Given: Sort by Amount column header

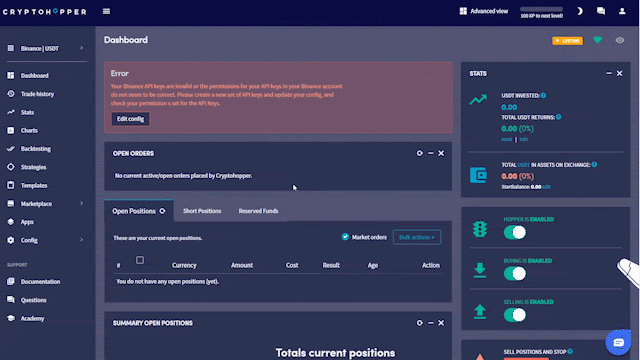Looking at the screenshot, I should coord(242,265).
